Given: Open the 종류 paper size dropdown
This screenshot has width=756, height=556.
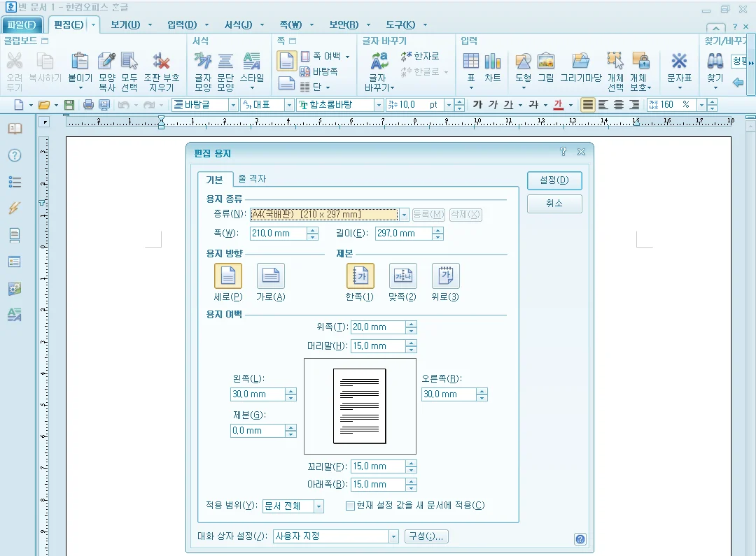Looking at the screenshot, I should tap(404, 215).
